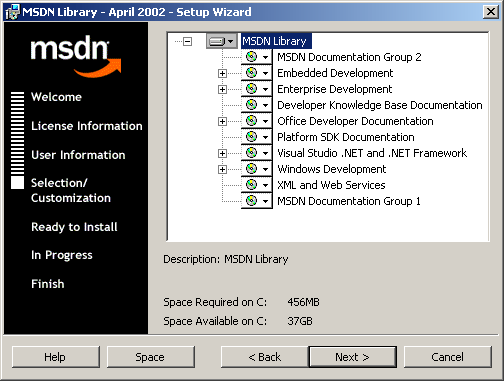Click the Selection/Customization step label
The height and width of the screenshot is (381, 504).
(71, 190)
